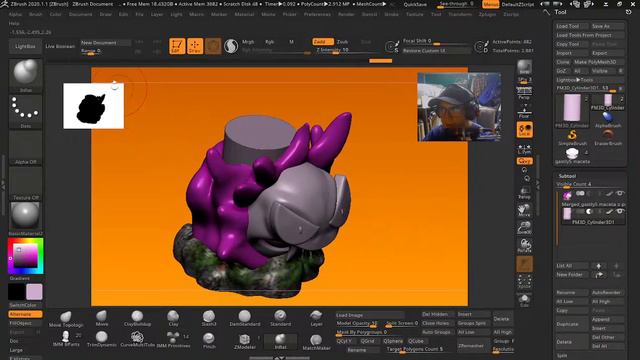640x360 pixels.
Task: Open the BasicMaterial2 material picker
Action: click(25, 219)
